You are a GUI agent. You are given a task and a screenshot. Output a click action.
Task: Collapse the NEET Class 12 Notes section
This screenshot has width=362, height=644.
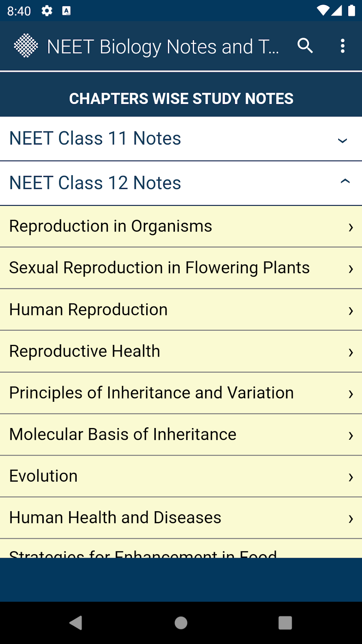95,183
